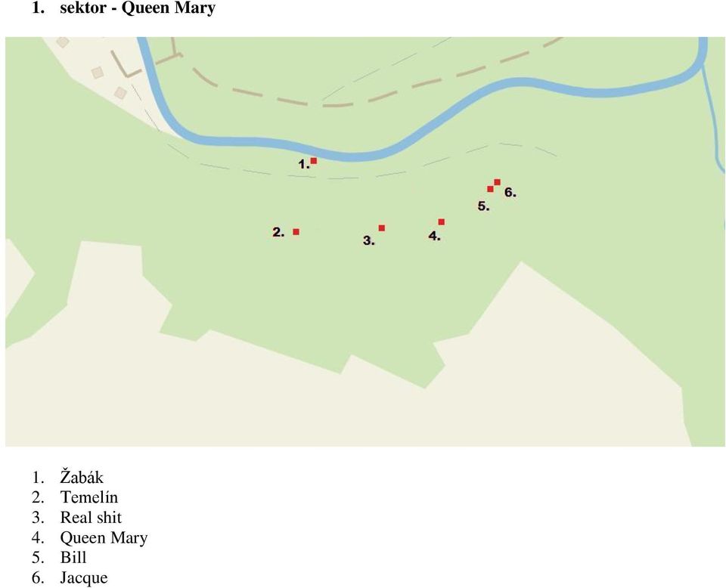Select the red marker above label 3.
Viewport: 726px width, 588px height.
coord(381,228)
